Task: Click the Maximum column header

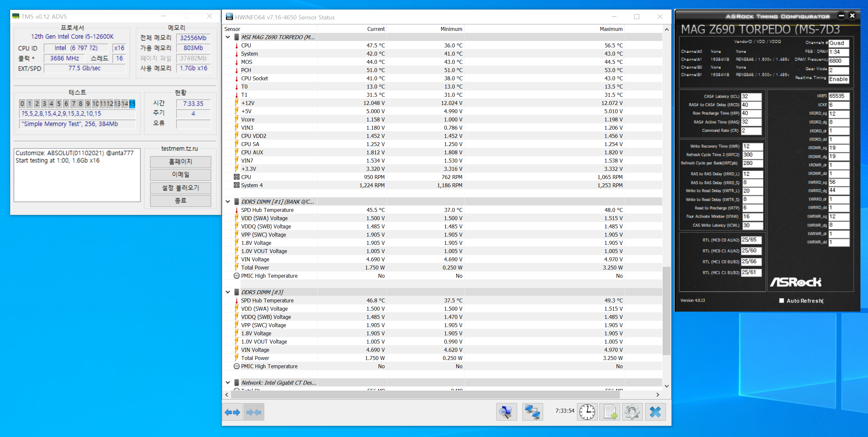Action: 611,29
